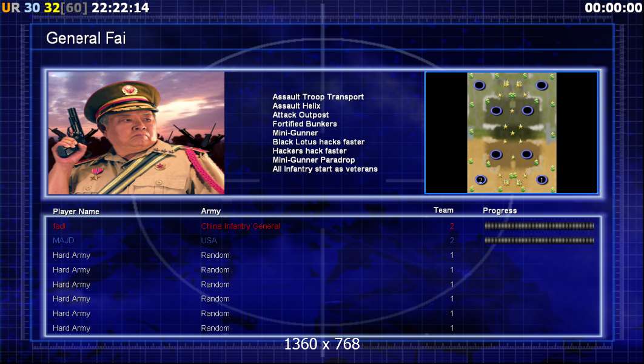Image resolution: width=644 pixels, height=364 pixels.
Task: Click fadl's loading progress bar
Action: pyautogui.click(x=539, y=226)
